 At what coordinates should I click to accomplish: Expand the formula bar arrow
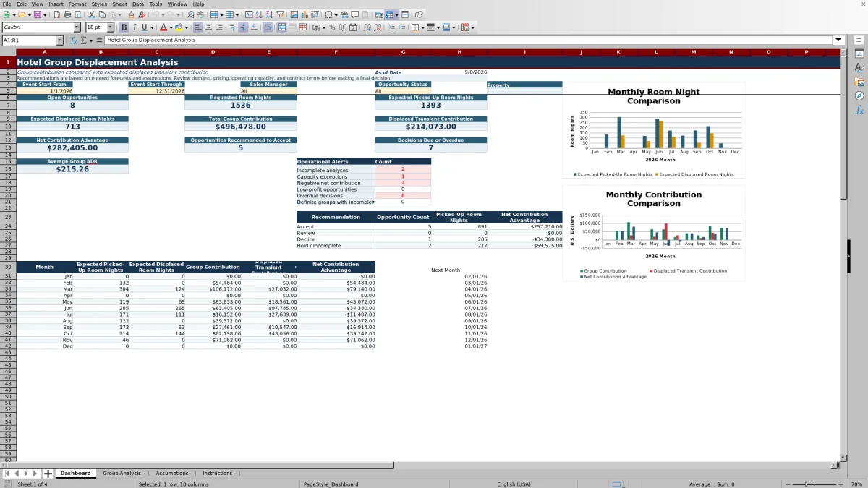tap(838, 40)
